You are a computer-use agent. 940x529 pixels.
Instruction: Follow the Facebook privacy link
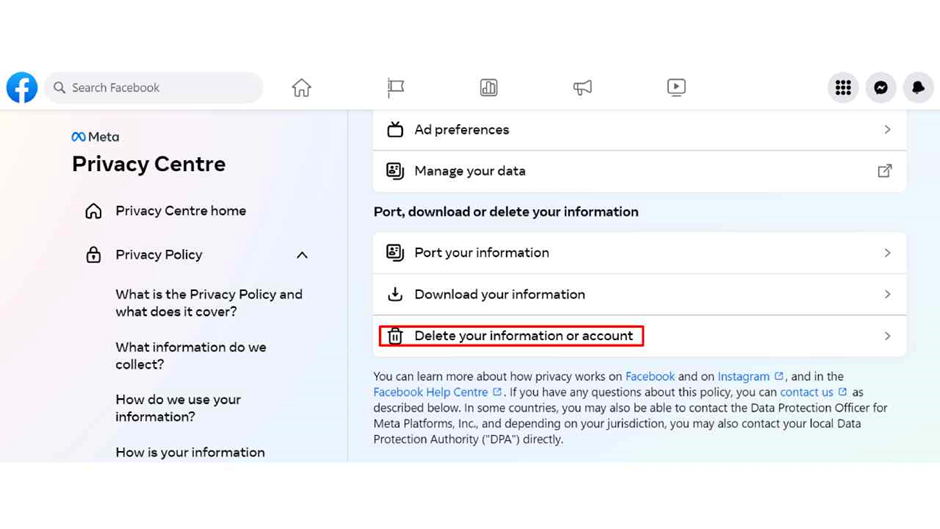click(x=650, y=377)
